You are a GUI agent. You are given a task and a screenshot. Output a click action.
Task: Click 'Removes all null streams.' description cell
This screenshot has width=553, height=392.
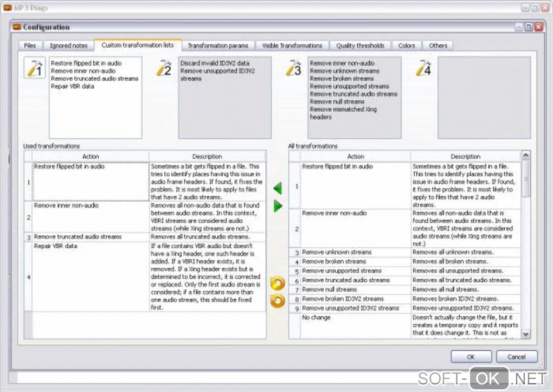pos(466,290)
